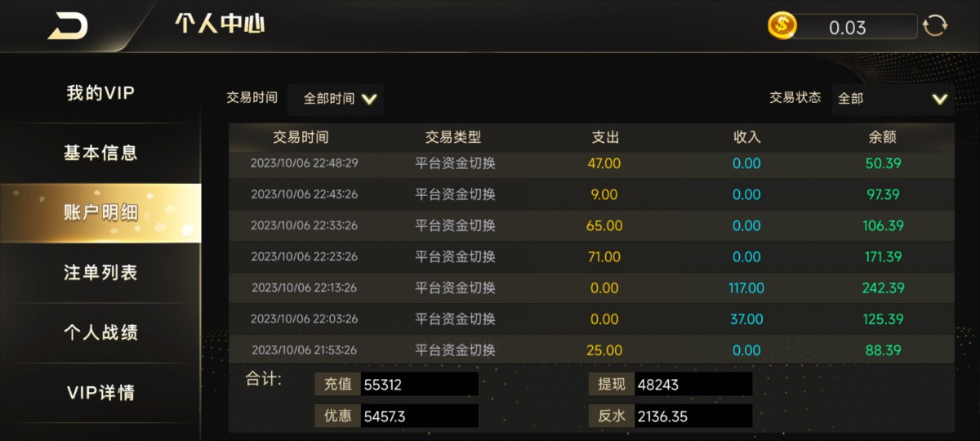The width and height of the screenshot is (980, 441).
Task: Click the yellow chevron beside 全部时间
Action: pos(369,99)
